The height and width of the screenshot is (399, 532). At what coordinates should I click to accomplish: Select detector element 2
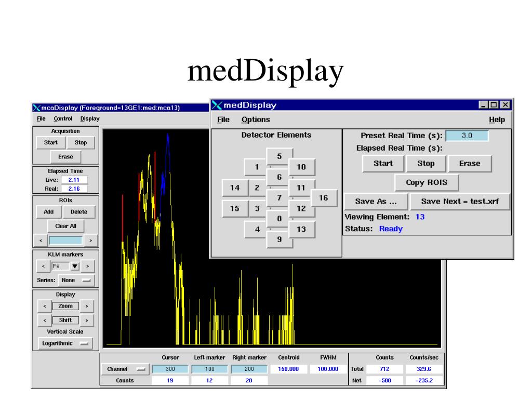point(257,188)
